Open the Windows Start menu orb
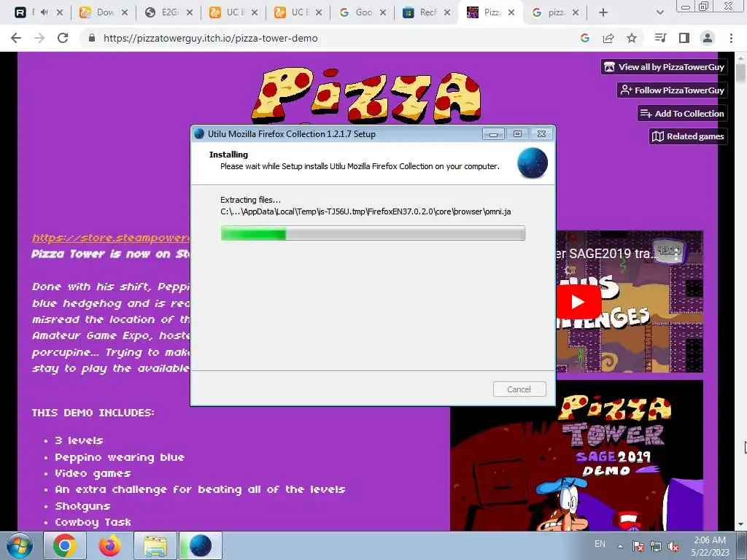 pos(20,545)
